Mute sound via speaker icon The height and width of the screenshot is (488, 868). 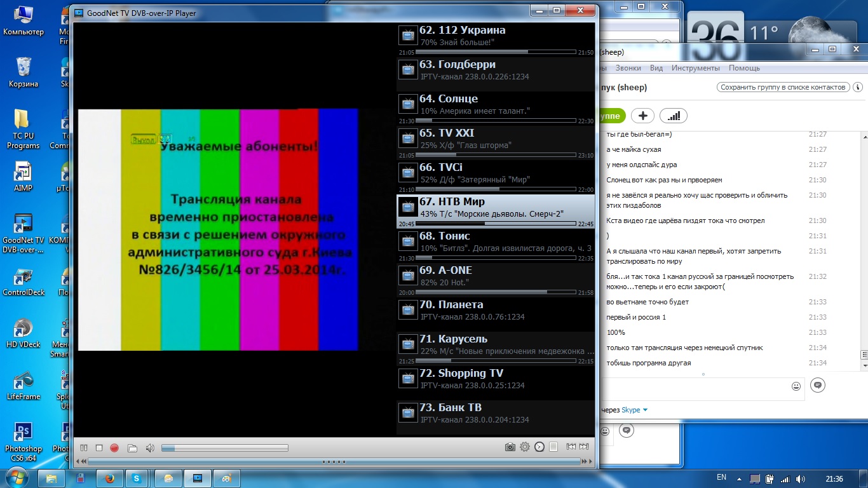(x=150, y=447)
